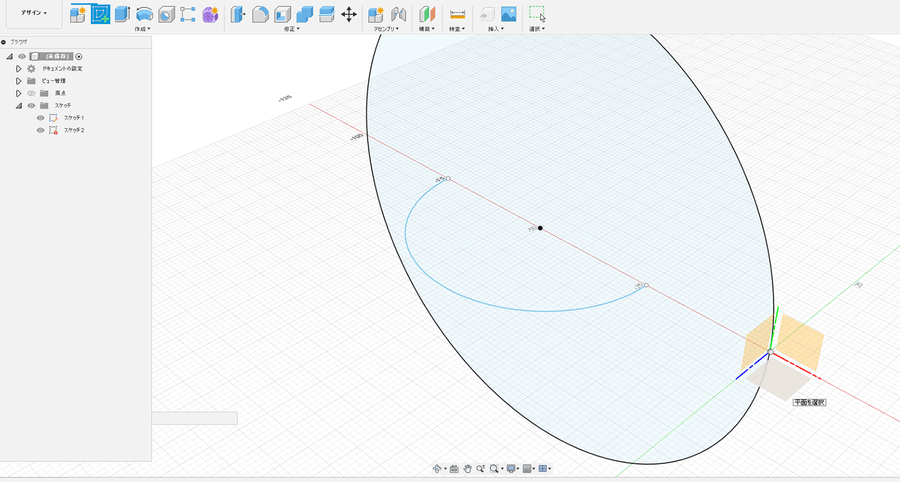
Task: Click the large black ellipse outline
Action: pyautogui.click(x=367, y=120)
